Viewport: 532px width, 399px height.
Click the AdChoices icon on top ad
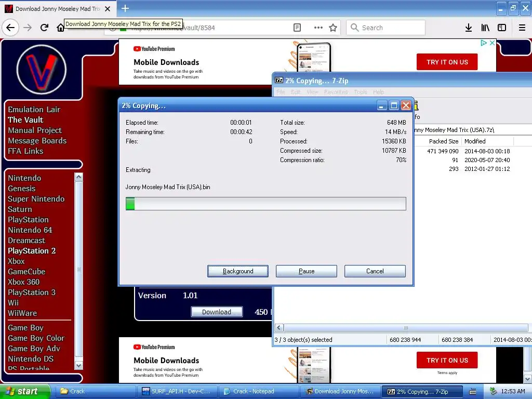[x=484, y=43]
